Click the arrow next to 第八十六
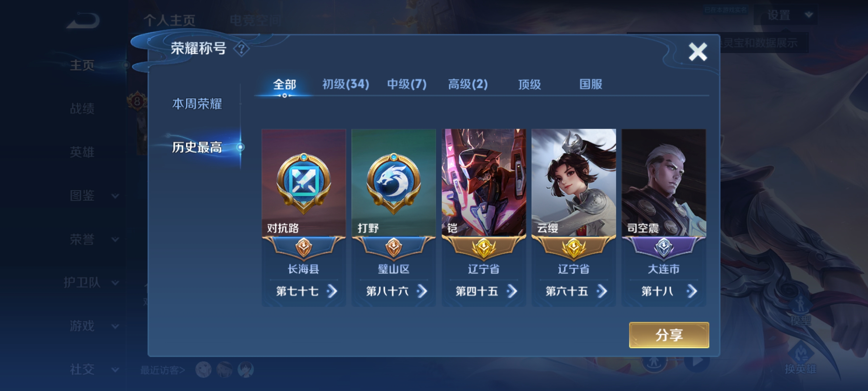 pos(422,291)
